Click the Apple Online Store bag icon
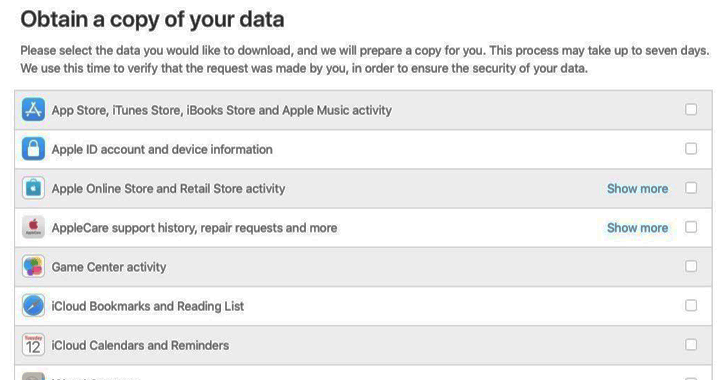The image size is (728, 380). [x=33, y=188]
